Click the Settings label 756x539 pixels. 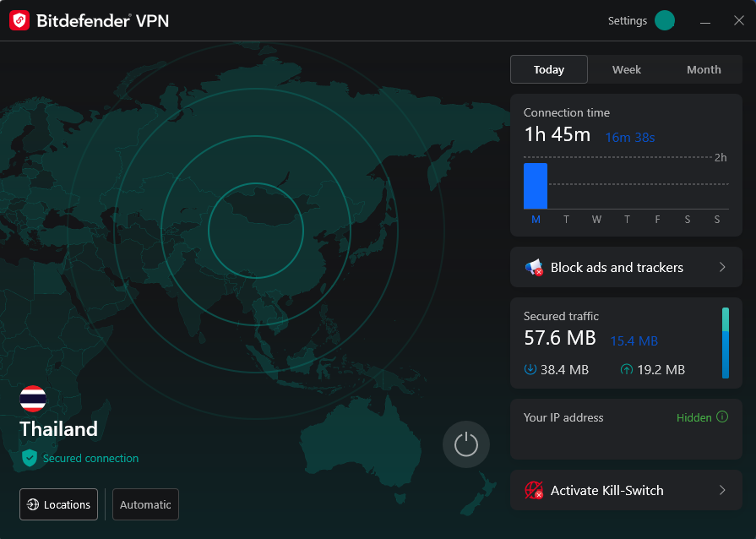[x=628, y=21]
